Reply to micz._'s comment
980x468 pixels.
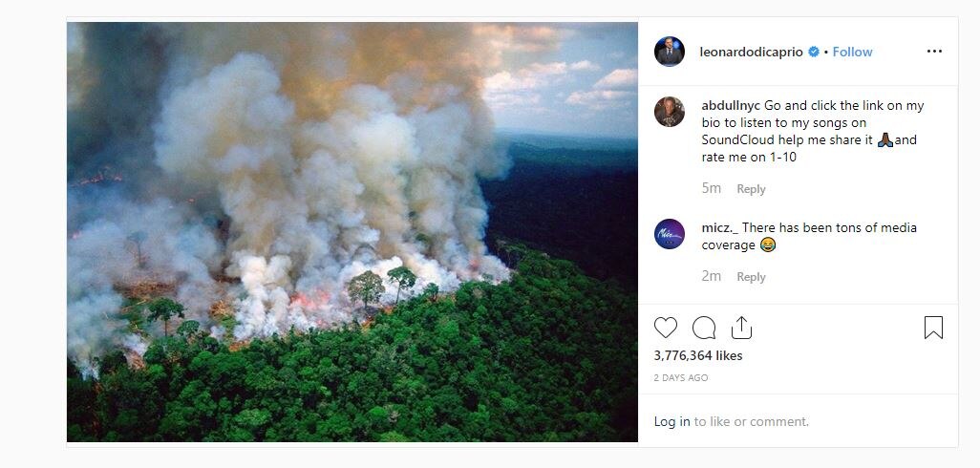[x=751, y=277]
